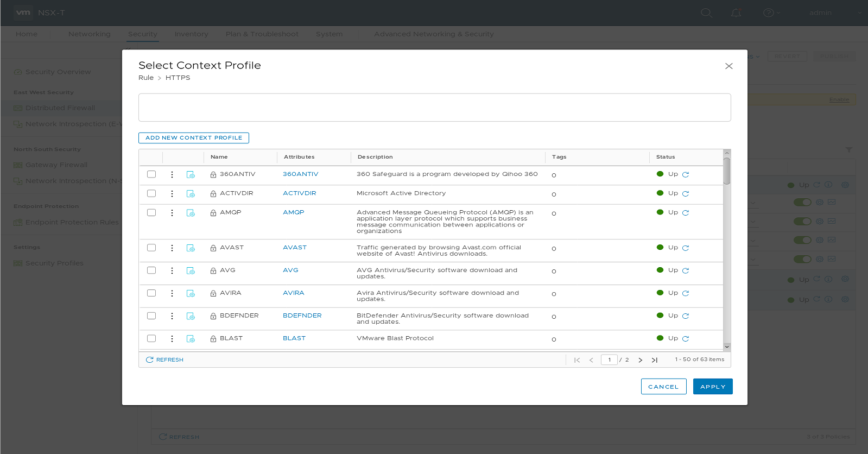The width and height of the screenshot is (868, 454).
Task: Open the three-dot menu for ACTIVDIR row
Action: coord(172,194)
